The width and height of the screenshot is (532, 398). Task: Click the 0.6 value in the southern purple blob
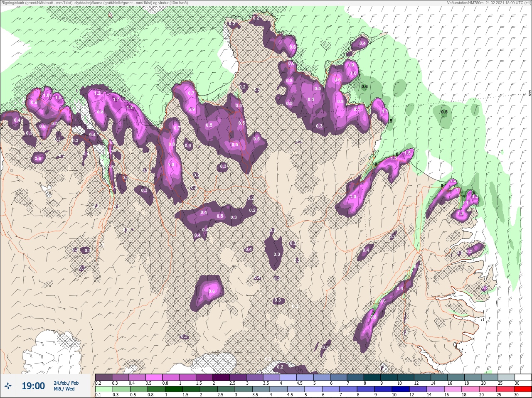tap(212, 292)
